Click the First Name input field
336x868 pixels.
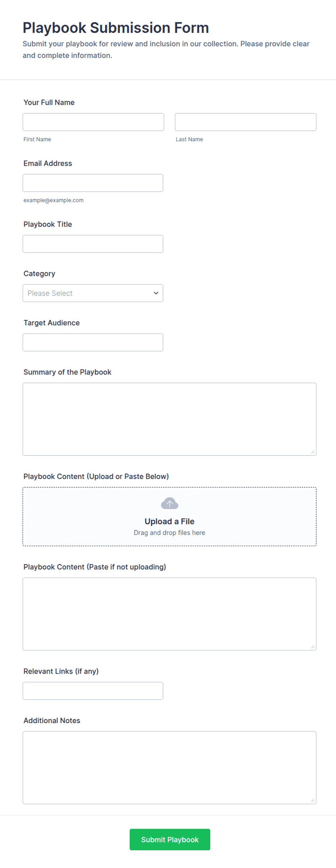coord(93,122)
